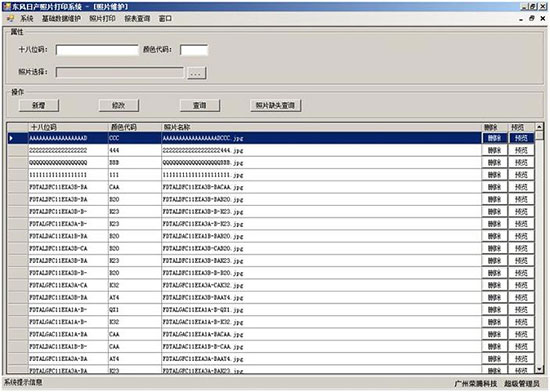This screenshot has width=550, height=392.
Task: Open the 照片打印 menu
Action: coord(102,18)
